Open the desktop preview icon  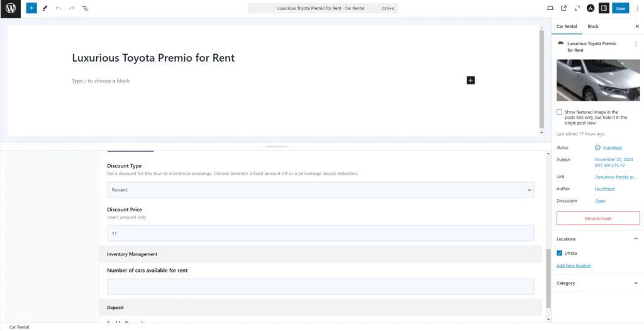coord(550,8)
